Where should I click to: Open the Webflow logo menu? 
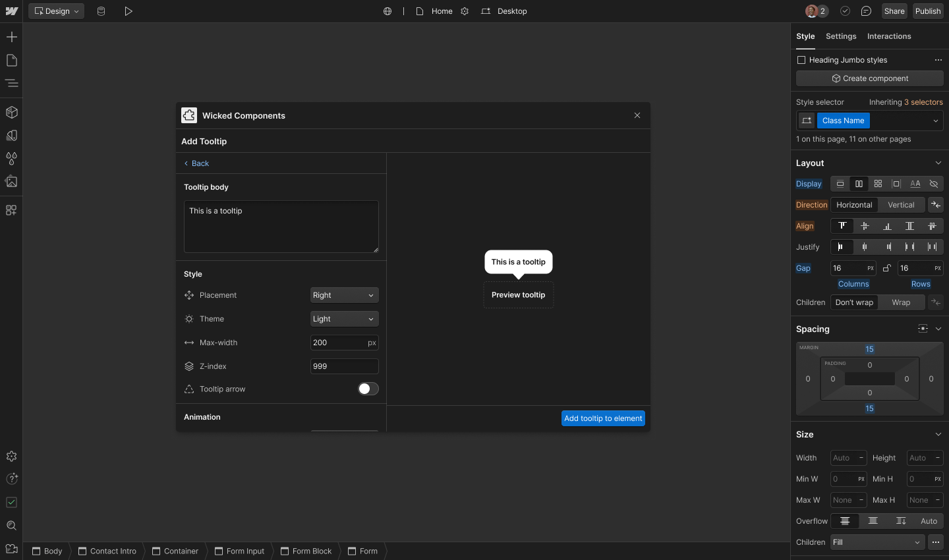pos(11,11)
